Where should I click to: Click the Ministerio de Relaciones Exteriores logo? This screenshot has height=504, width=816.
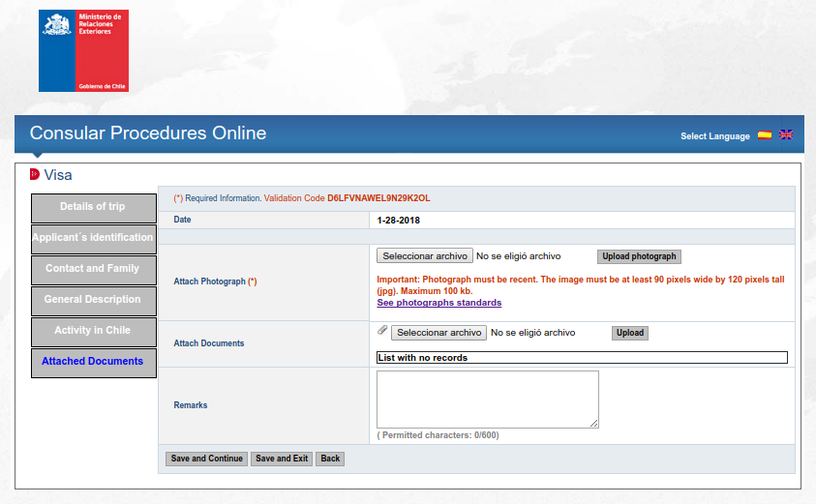83,50
